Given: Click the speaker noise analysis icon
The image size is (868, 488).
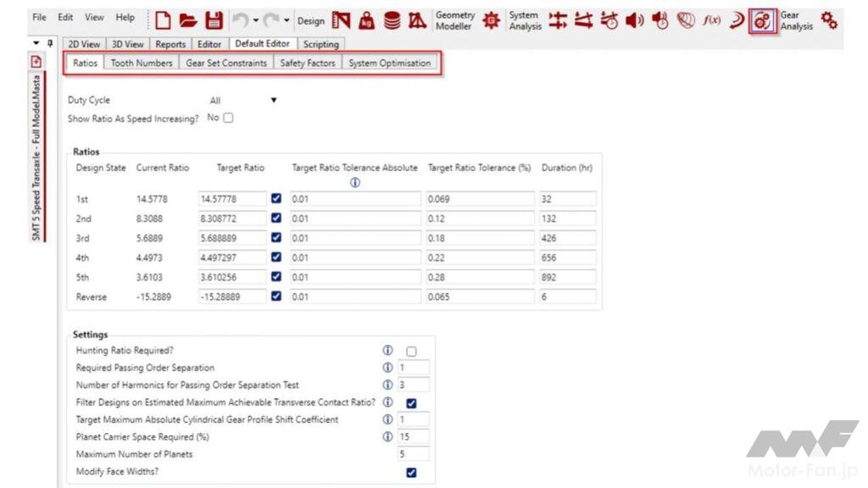Looking at the screenshot, I should (x=634, y=20).
